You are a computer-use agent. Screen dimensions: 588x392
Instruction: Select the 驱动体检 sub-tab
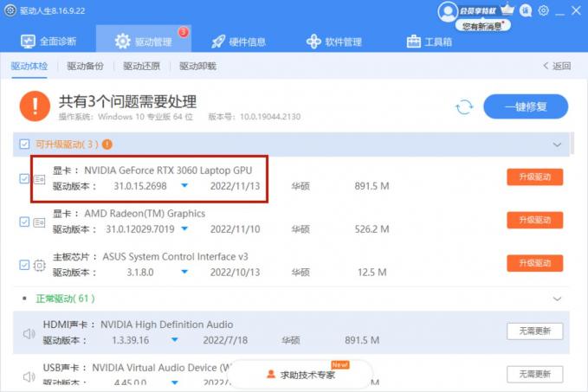click(29, 67)
